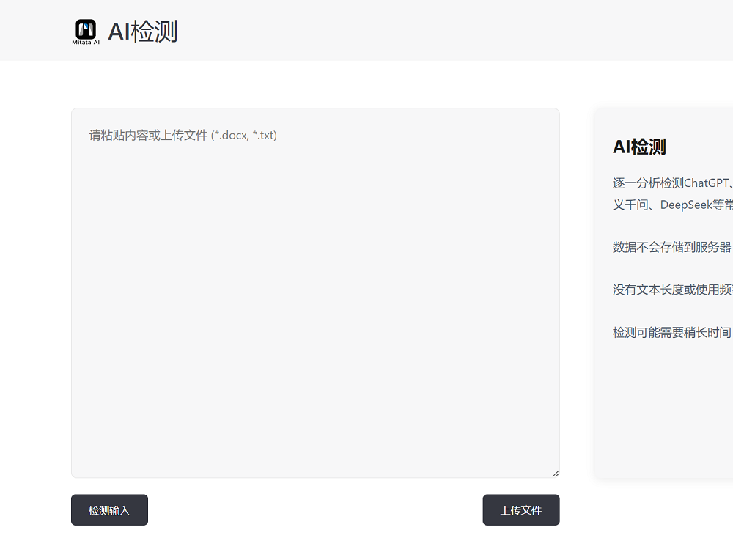The width and height of the screenshot is (733, 560).
Task: Click the 检测可能需要稍长时间 notice
Action: [x=672, y=332]
